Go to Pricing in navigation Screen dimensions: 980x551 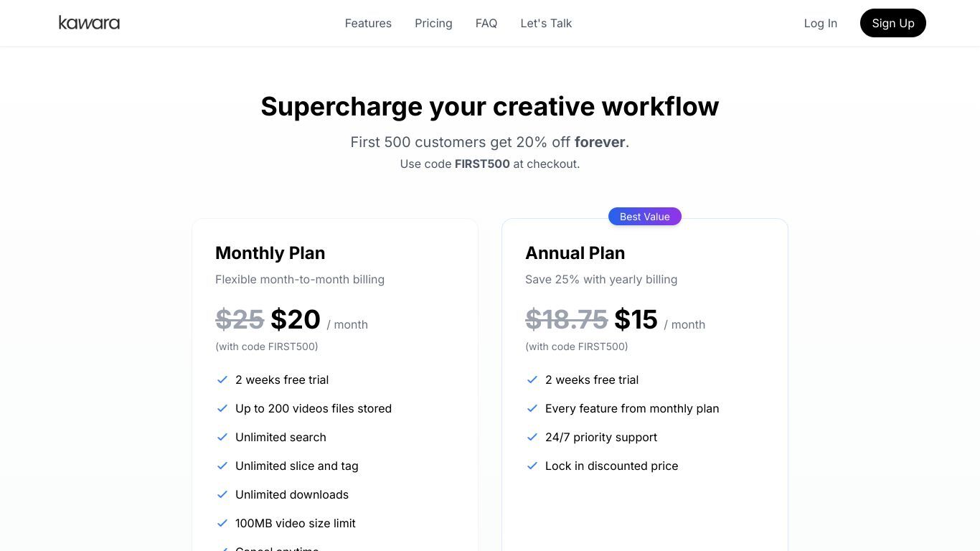point(433,23)
